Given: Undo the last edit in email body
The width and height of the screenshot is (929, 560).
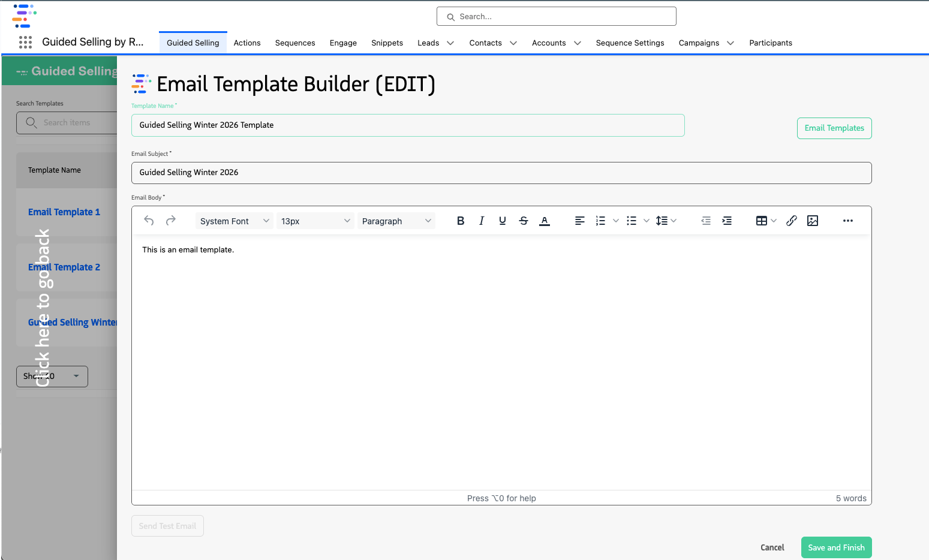Looking at the screenshot, I should click(148, 221).
